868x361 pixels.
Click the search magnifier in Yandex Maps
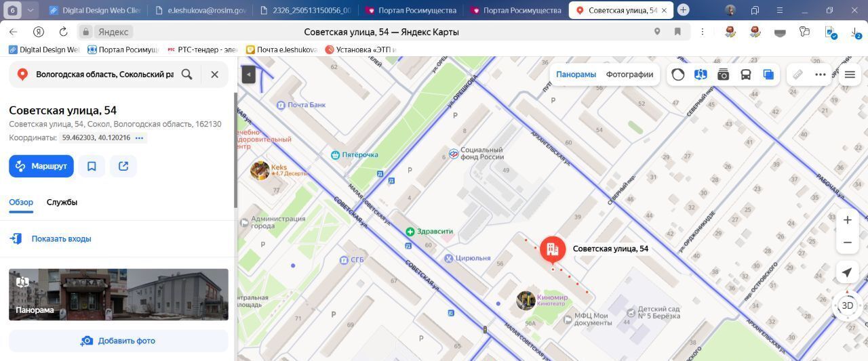(187, 75)
